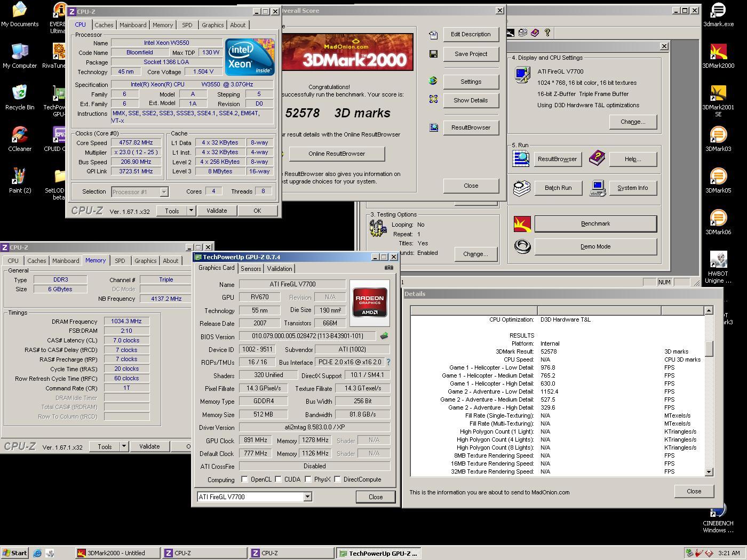Switch to Mainboard tab in top CPU-Z window

[x=133, y=25]
